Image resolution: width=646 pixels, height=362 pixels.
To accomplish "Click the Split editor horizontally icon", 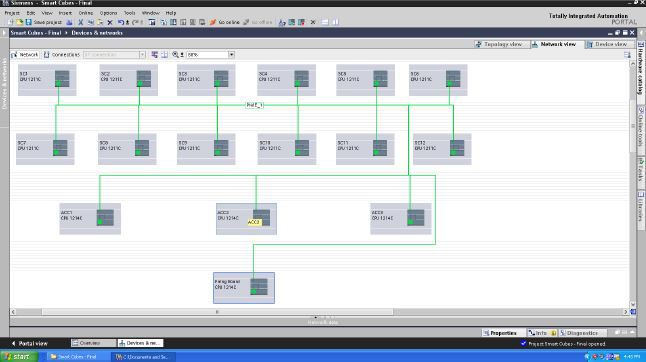I will [x=325, y=22].
